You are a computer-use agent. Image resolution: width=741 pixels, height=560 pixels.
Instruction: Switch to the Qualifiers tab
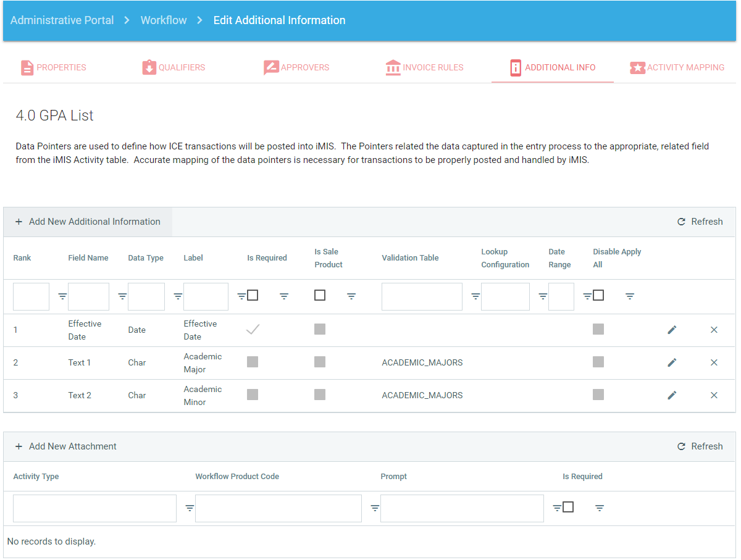point(174,67)
